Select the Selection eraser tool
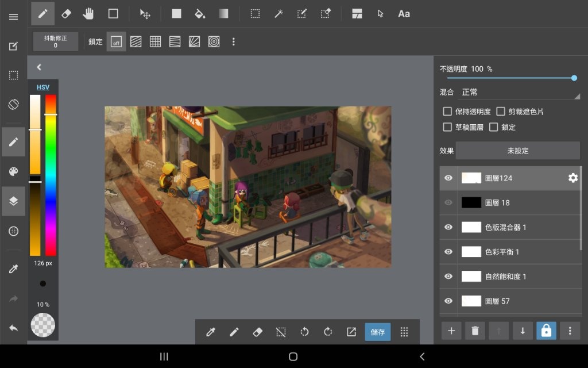 326,14
